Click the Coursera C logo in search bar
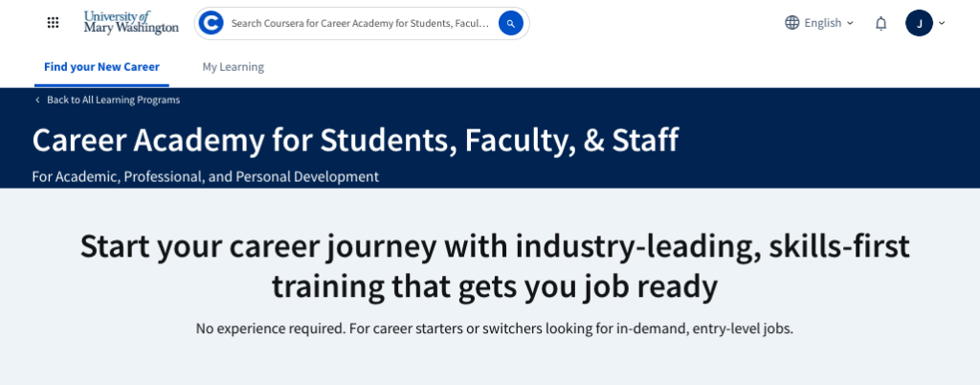Image resolution: width=980 pixels, height=385 pixels. coord(211,23)
